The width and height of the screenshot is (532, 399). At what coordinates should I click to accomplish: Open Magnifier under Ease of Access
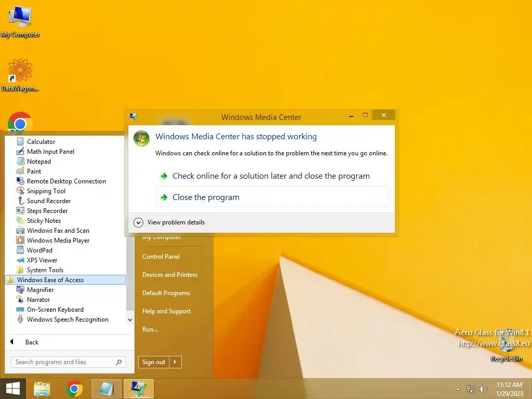click(35, 289)
